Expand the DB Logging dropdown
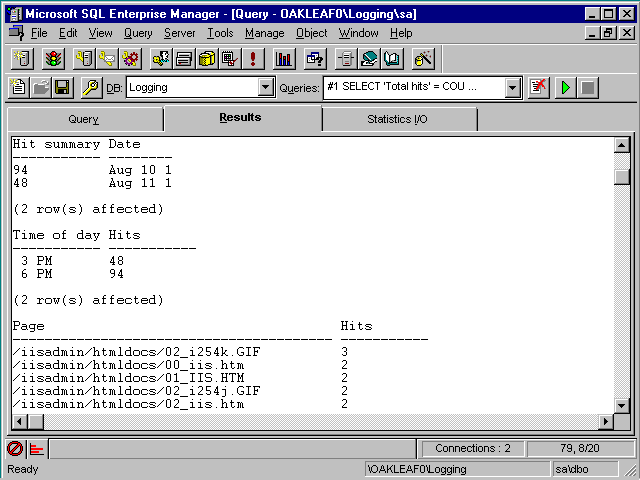This screenshot has height=480, width=640. (265, 88)
